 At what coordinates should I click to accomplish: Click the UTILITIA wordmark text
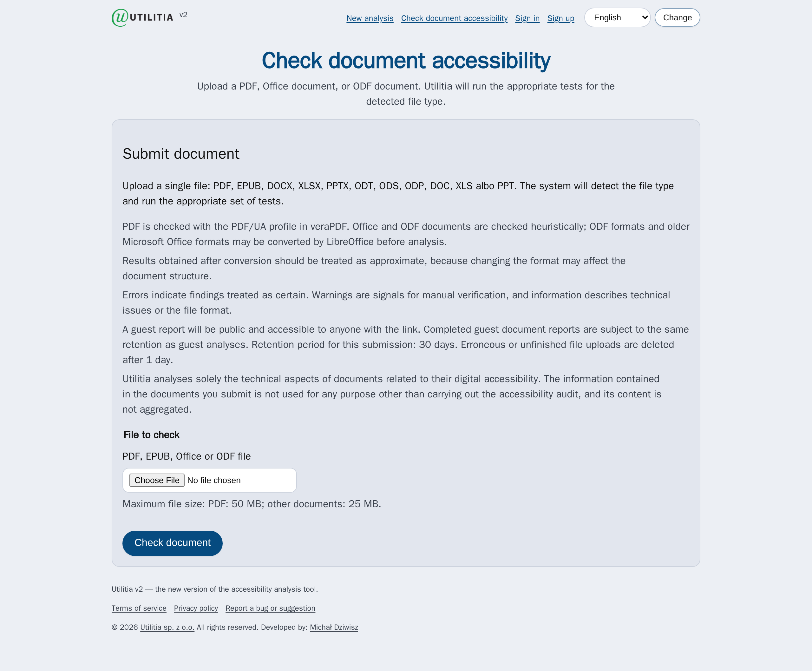click(151, 17)
